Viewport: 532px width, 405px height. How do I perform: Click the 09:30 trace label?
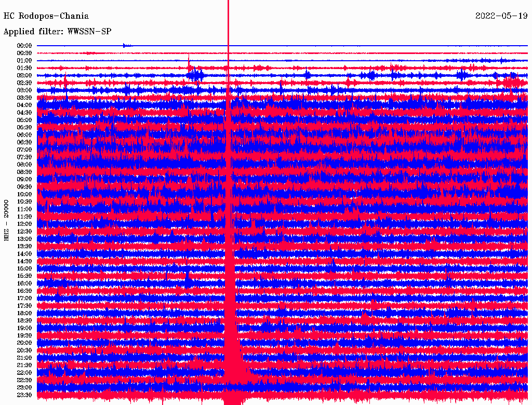tap(24, 187)
